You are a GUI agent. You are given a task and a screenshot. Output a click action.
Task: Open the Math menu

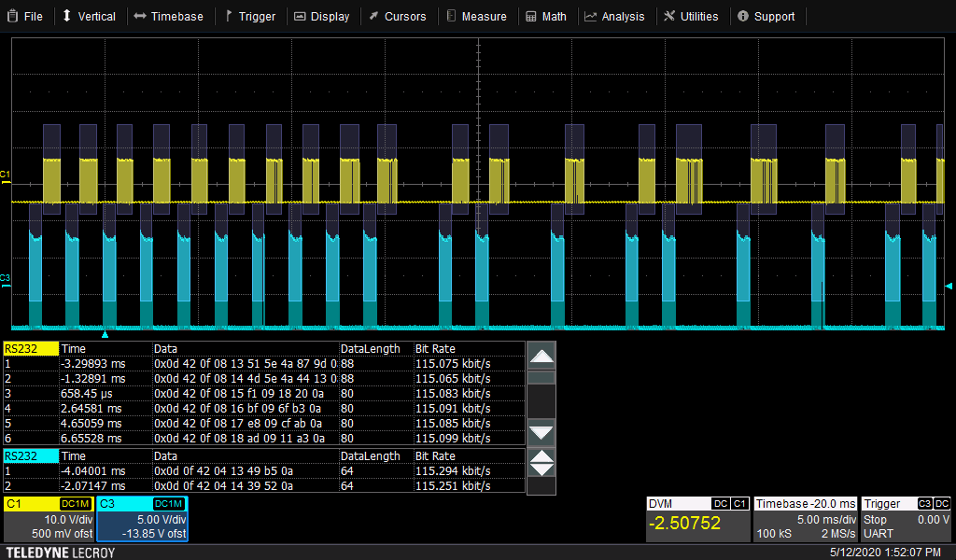click(546, 16)
